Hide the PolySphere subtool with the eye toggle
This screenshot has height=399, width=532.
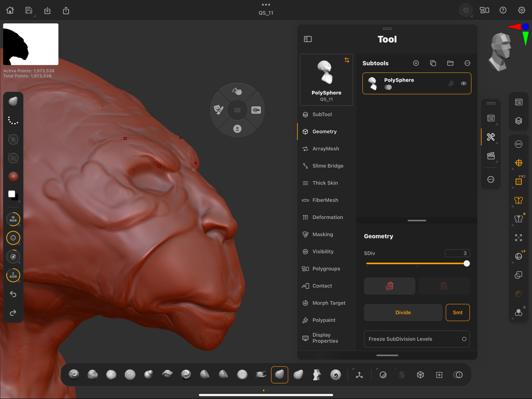(x=464, y=83)
